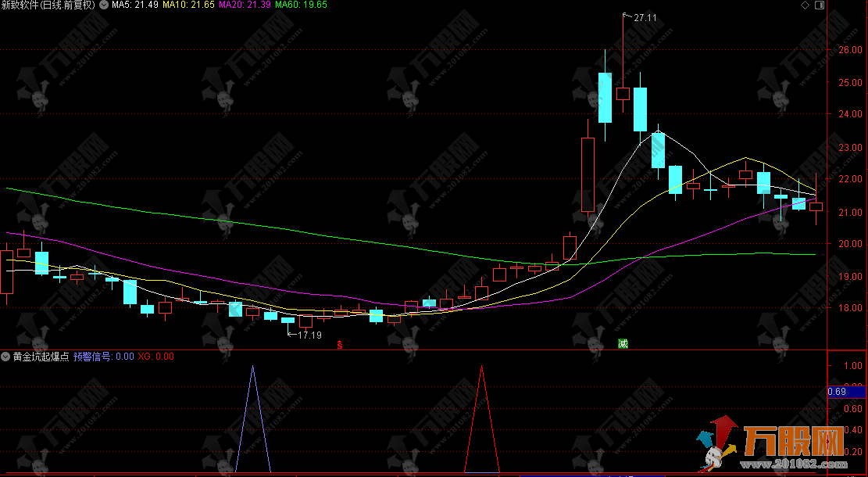
Task: Click 26.00 on price axis
Action: [850, 50]
